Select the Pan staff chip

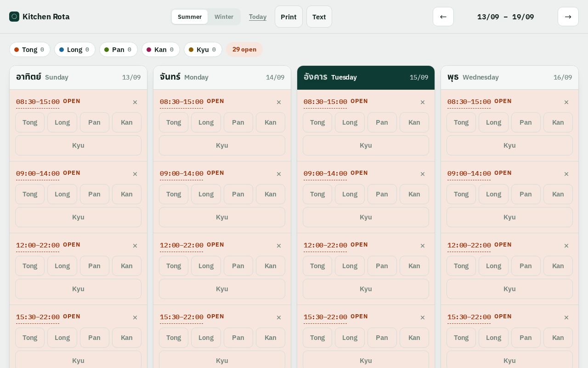coord(119,50)
